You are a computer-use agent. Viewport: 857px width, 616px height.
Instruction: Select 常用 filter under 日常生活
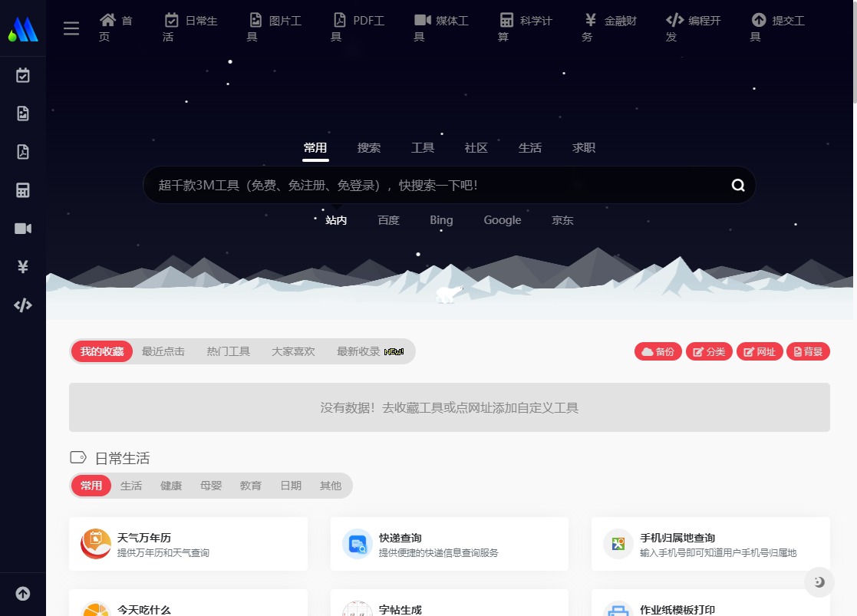coord(91,486)
